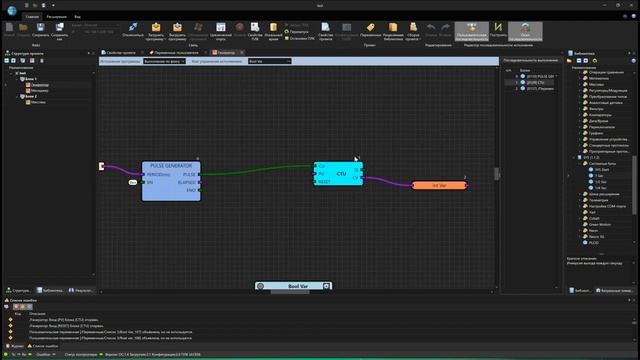Image resolution: width=640 pixels, height=360 pixels.
Task: Switch to the Расширения ribbon tab
Action: pyautogui.click(x=56, y=17)
